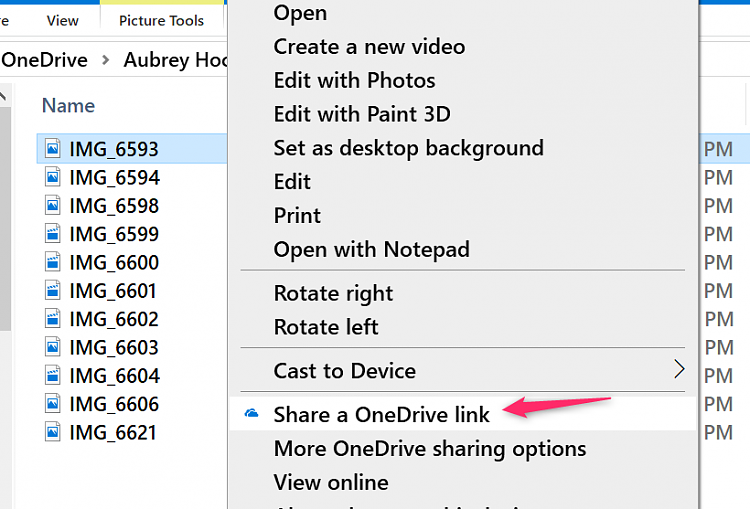Click the IMG_6594 image file icon

(52, 178)
